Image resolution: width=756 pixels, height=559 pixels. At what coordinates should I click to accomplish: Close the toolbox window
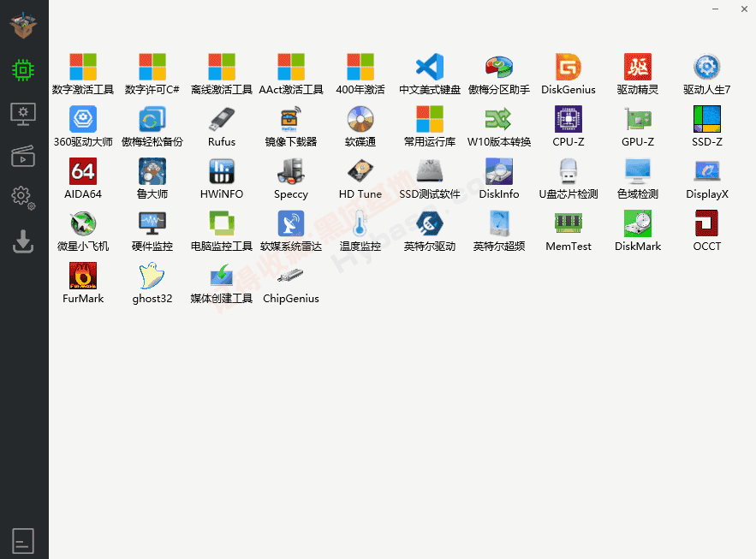point(744,9)
